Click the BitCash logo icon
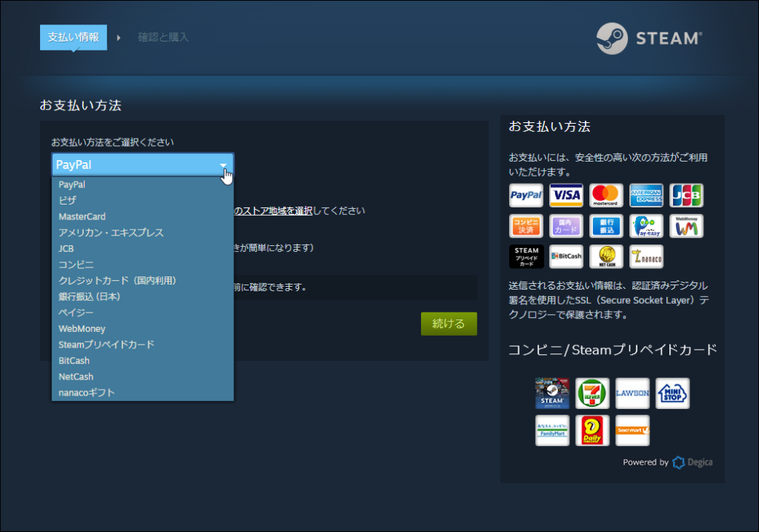This screenshot has width=759, height=532. click(566, 256)
